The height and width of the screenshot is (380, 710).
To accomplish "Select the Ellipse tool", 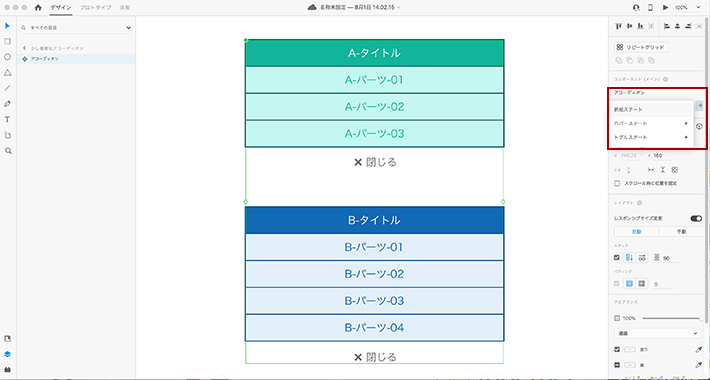I will tap(7, 57).
